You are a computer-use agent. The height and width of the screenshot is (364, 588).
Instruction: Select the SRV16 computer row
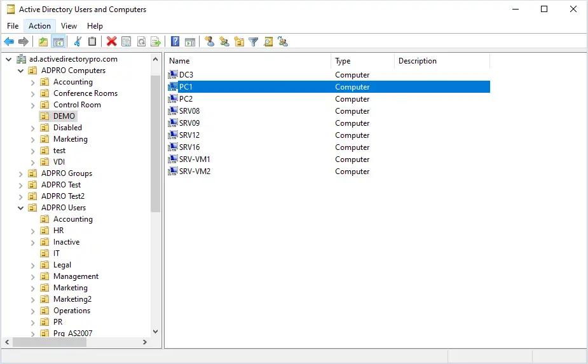point(328,147)
